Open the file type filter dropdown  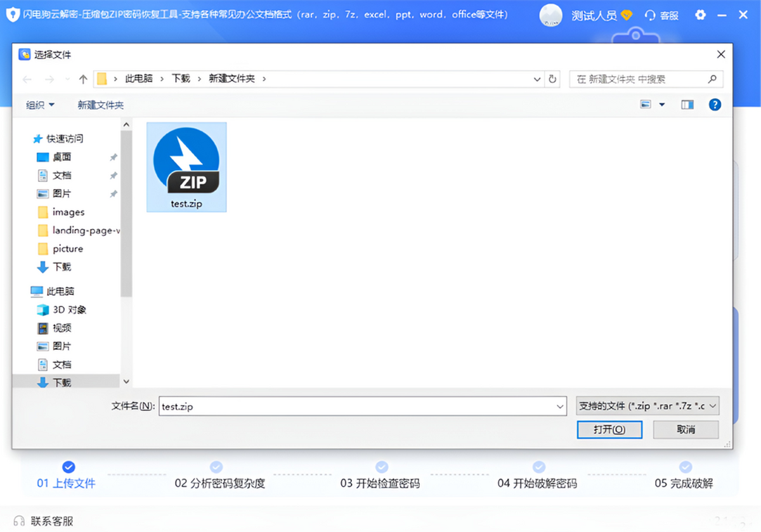[x=647, y=406]
